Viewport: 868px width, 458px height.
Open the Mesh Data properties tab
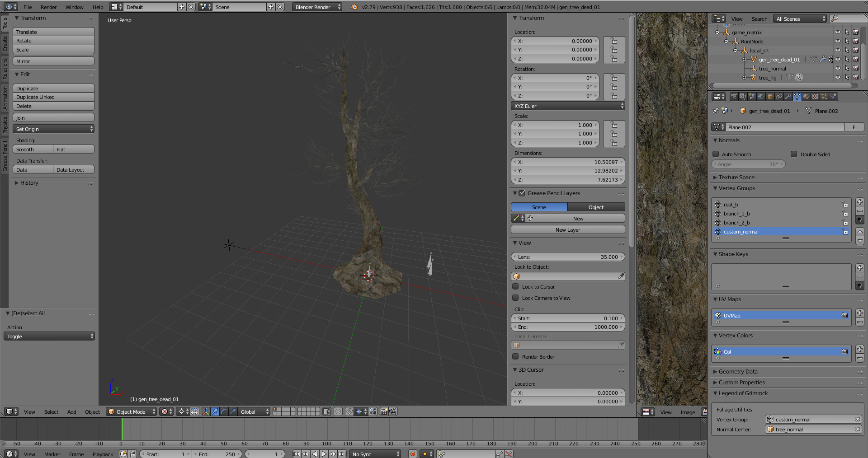(x=797, y=97)
